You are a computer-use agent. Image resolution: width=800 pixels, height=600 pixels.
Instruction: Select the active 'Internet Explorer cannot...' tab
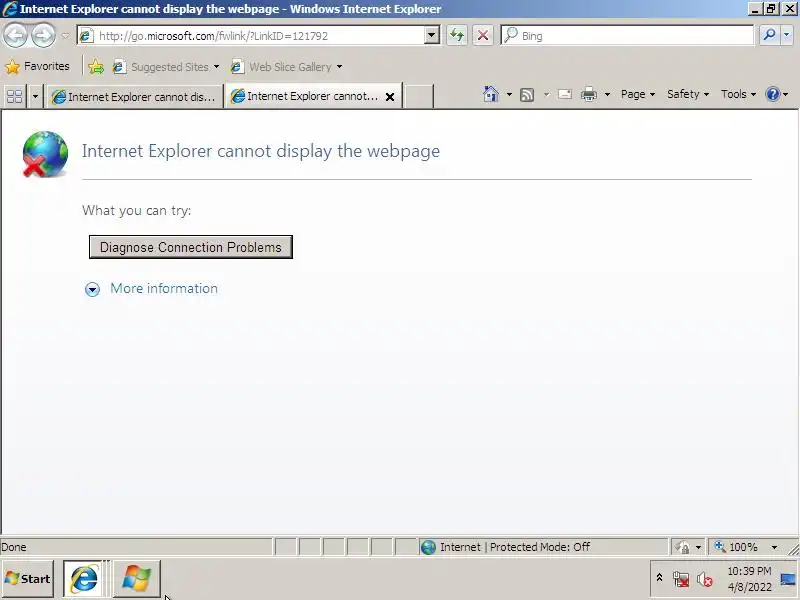pos(305,96)
